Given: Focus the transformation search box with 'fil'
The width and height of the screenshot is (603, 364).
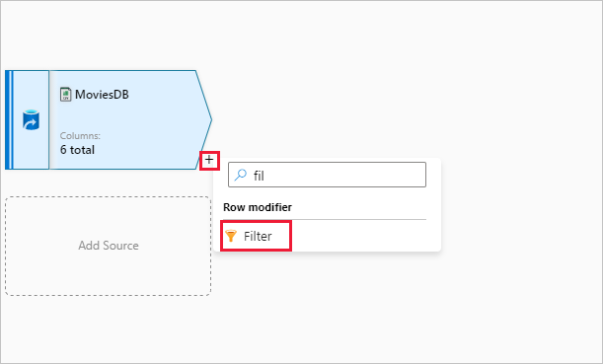Looking at the screenshot, I should [327, 175].
